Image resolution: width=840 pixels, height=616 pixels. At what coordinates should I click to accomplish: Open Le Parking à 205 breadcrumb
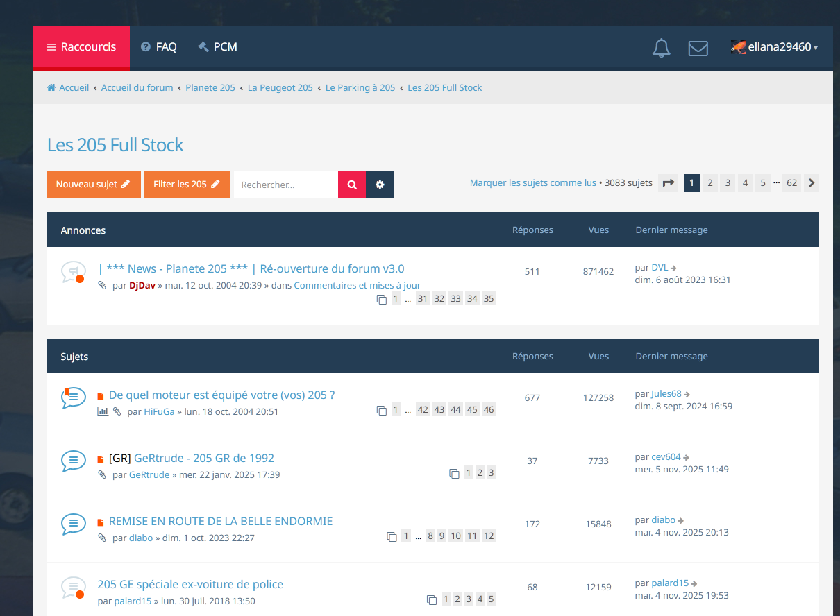point(360,88)
